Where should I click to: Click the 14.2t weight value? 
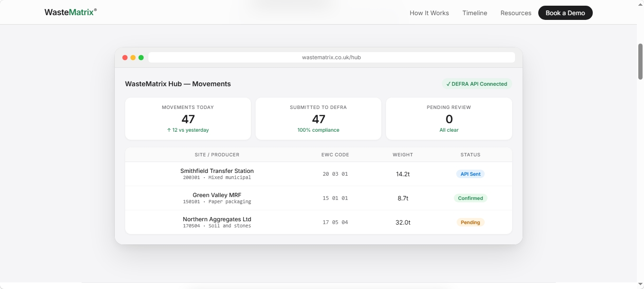403,174
